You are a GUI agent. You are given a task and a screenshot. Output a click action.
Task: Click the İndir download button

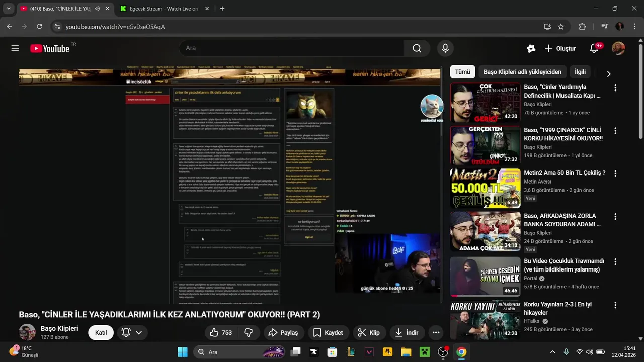(407, 332)
